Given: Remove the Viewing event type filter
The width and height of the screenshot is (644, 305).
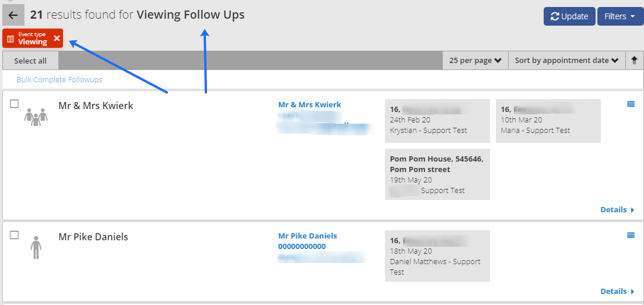Looking at the screenshot, I should click(x=57, y=38).
